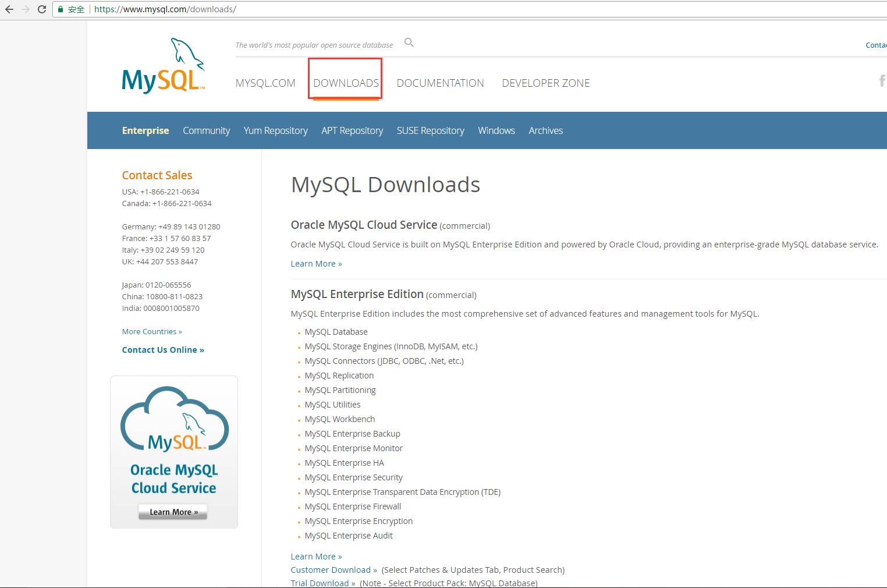Click the MySQL Enterprise Security list item

coord(354,477)
